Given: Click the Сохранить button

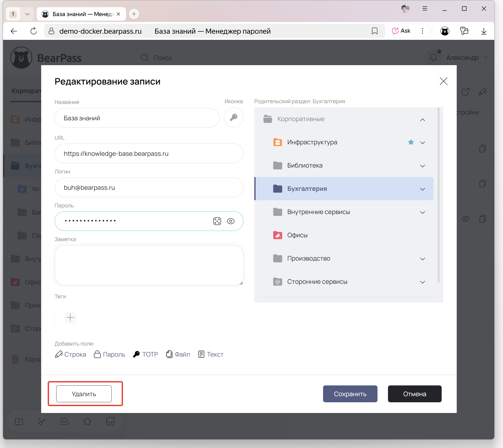Looking at the screenshot, I should tap(350, 394).
